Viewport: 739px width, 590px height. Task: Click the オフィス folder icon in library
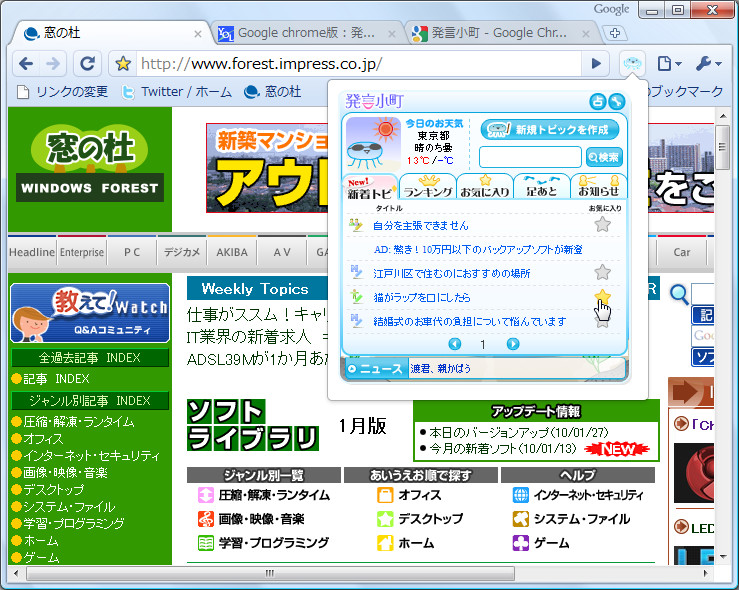pyautogui.click(x=385, y=495)
